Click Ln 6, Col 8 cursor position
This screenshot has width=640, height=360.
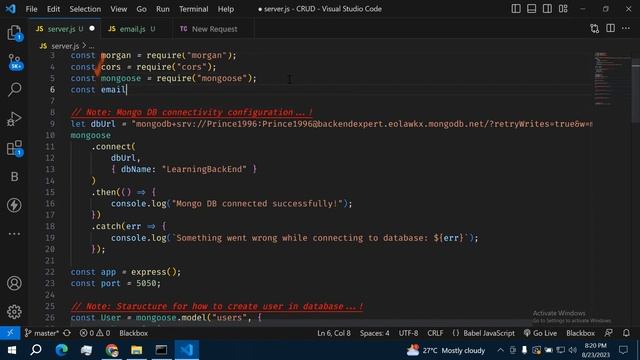click(334, 333)
